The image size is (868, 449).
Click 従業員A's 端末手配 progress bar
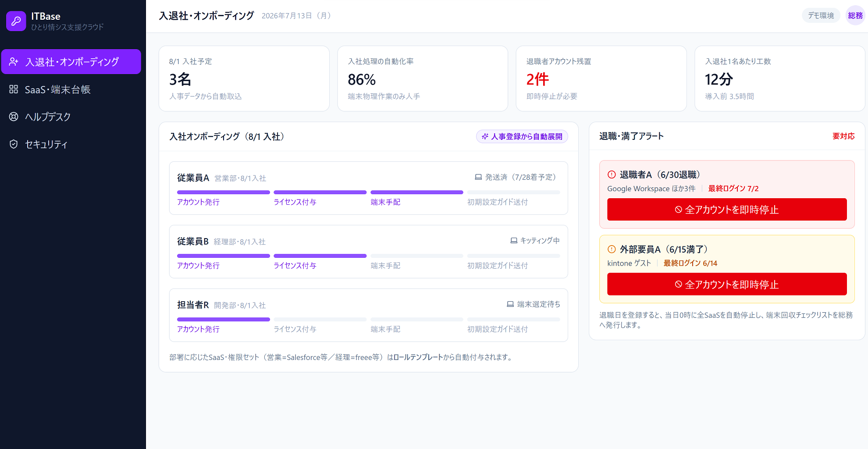point(417,192)
